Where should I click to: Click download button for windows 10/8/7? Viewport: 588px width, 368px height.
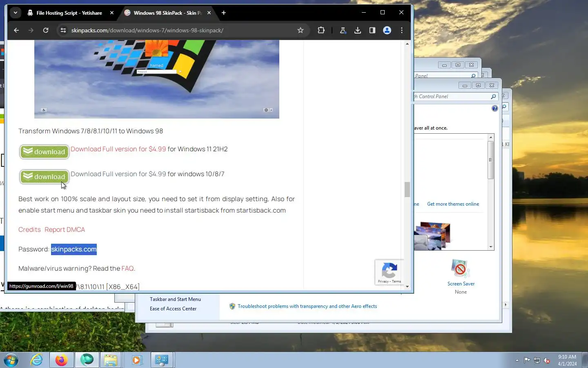[x=44, y=177]
